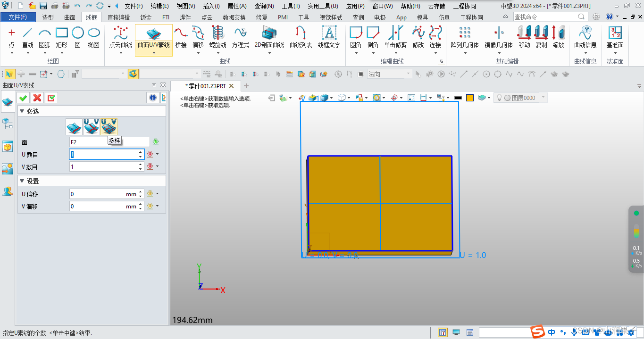The width and height of the screenshot is (644, 339).
Task: Open the 点云曲线 point cloud curve tool
Action: click(x=121, y=38)
